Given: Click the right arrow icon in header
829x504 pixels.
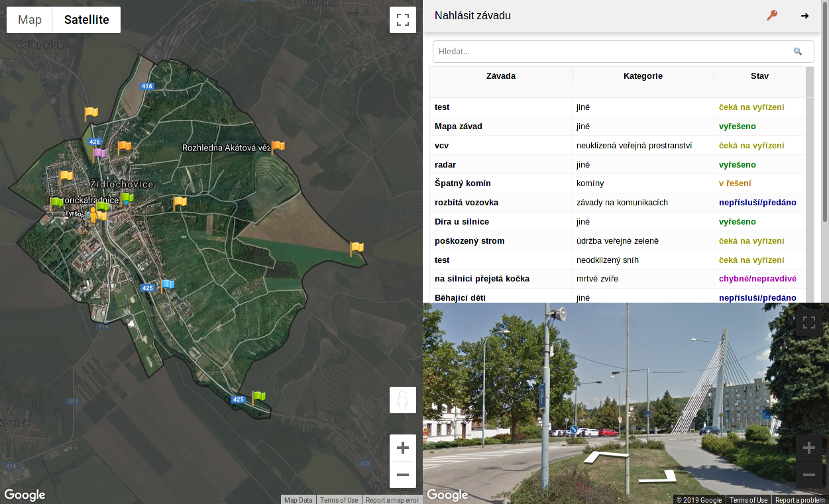Looking at the screenshot, I should coord(804,16).
